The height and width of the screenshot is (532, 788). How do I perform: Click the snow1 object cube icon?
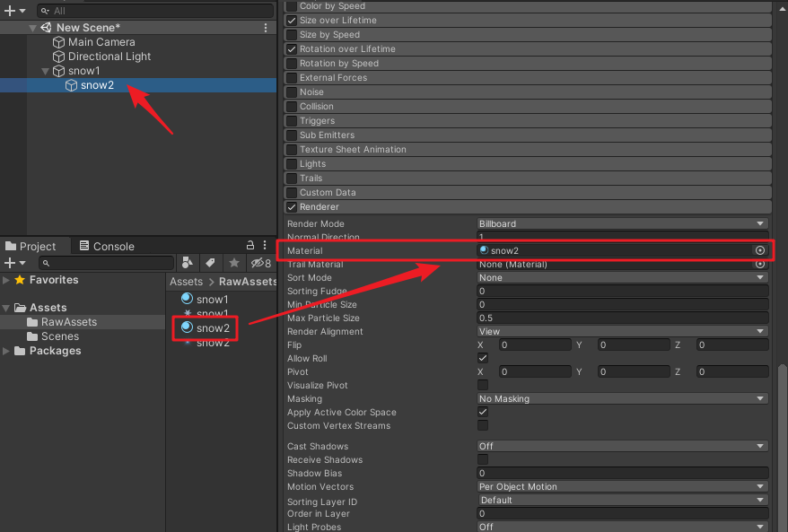click(x=59, y=71)
